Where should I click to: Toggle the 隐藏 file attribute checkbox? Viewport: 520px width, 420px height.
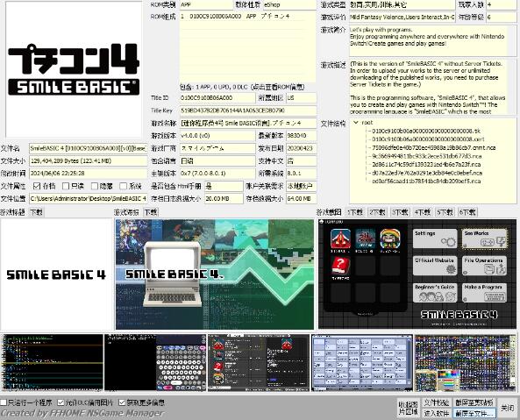tap(95, 186)
